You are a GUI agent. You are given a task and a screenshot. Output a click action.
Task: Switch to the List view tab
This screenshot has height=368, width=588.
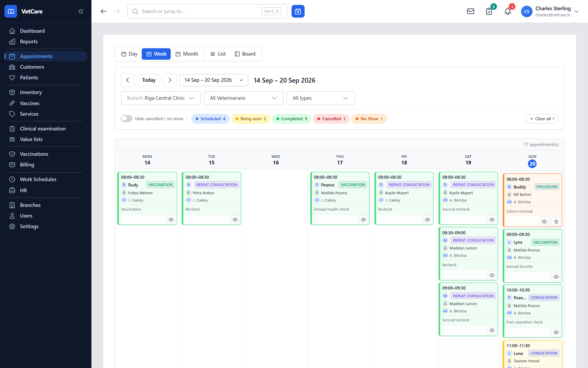point(218,54)
